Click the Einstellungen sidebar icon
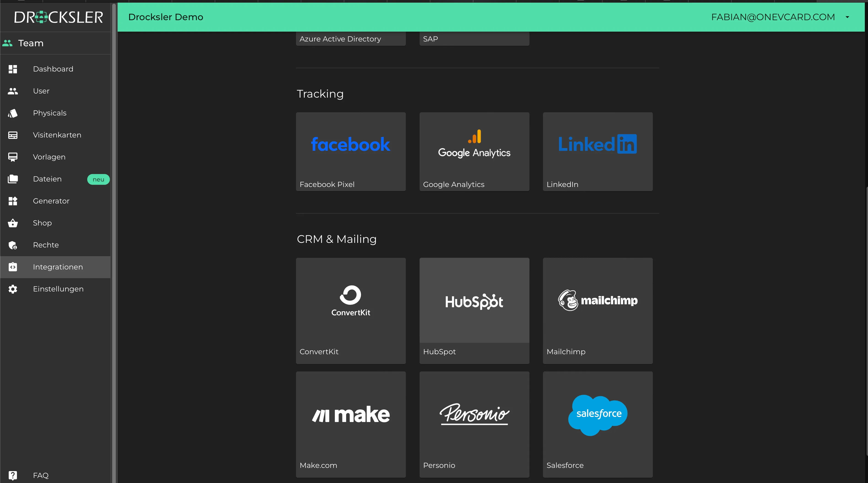The image size is (868, 483). [13, 288]
